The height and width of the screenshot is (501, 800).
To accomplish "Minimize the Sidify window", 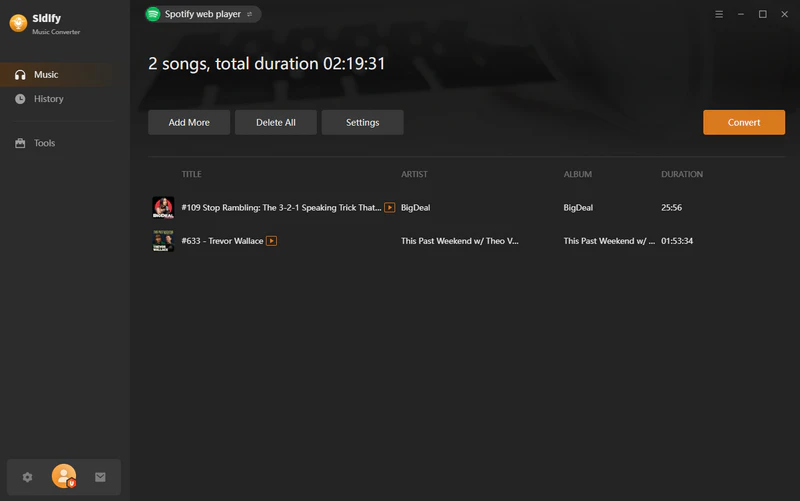I will pyautogui.click(x=741, y=14).
